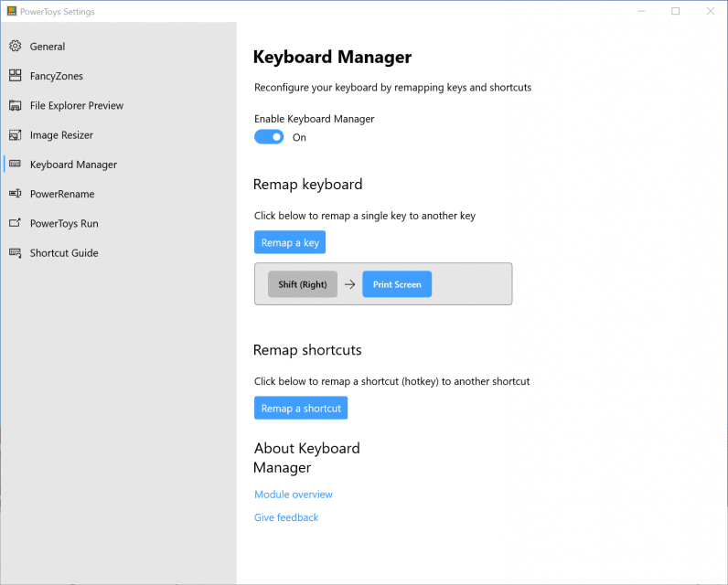Click the Remap keyboard section heading
The image size is (728, 585).
click(x=308, y=185)
